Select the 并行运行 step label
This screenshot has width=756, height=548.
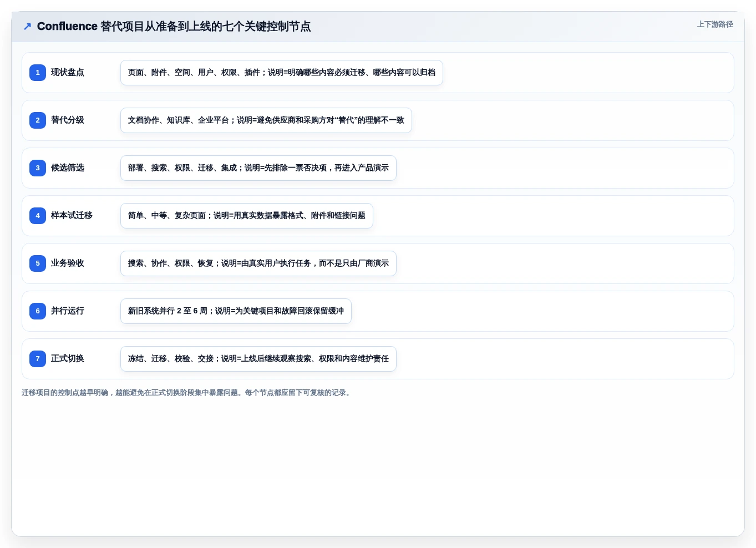point(68,311)
